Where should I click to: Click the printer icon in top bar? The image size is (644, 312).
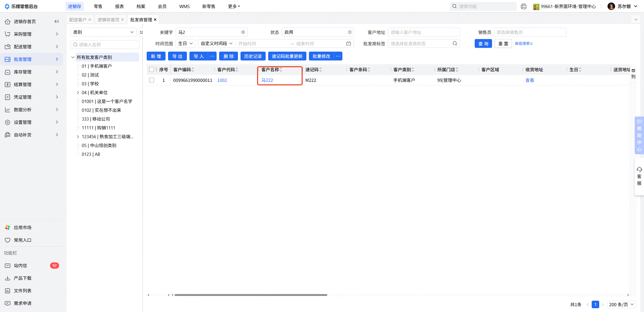[x=524, y=7]
